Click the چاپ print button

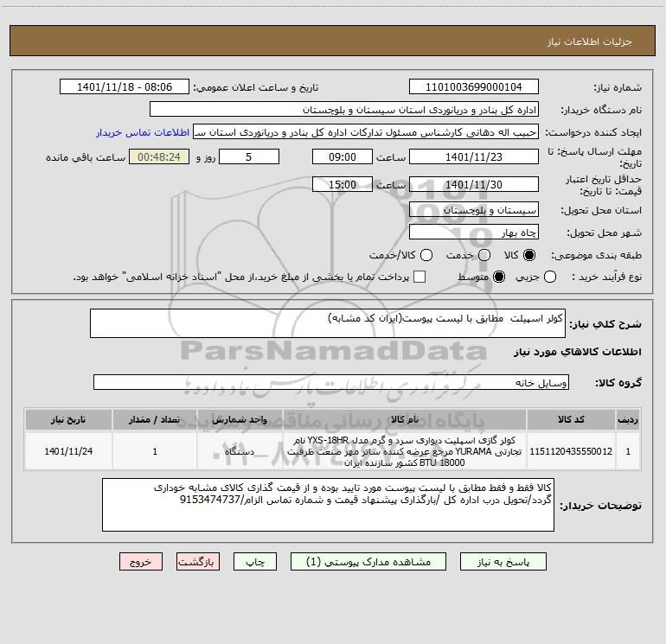point(255,562)
